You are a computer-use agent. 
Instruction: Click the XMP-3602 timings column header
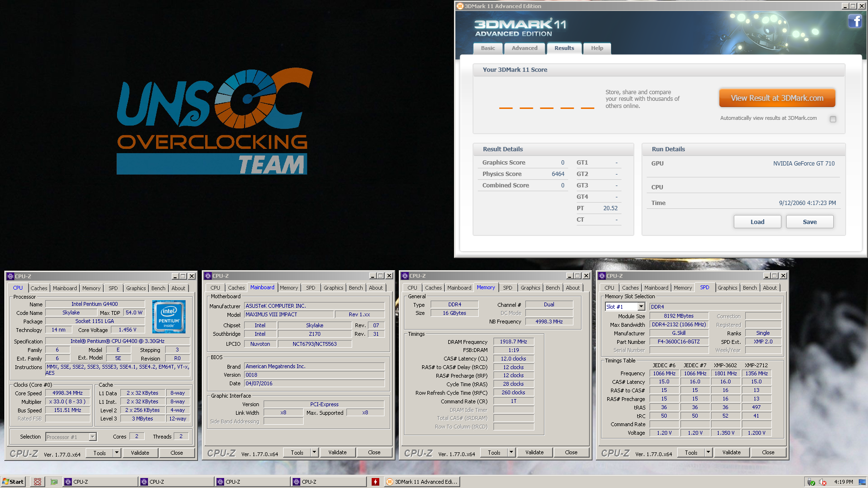[x=725, y=365]
